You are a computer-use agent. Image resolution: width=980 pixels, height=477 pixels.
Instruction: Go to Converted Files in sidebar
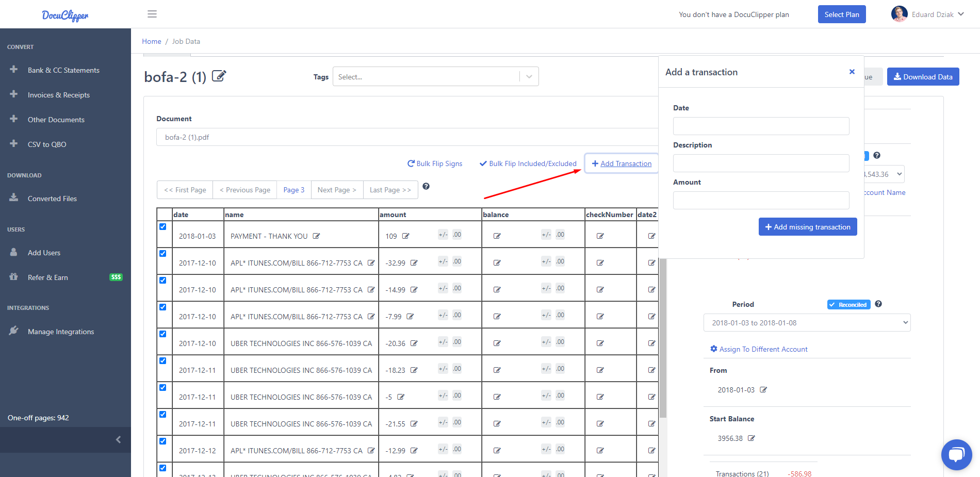[52, 199]
